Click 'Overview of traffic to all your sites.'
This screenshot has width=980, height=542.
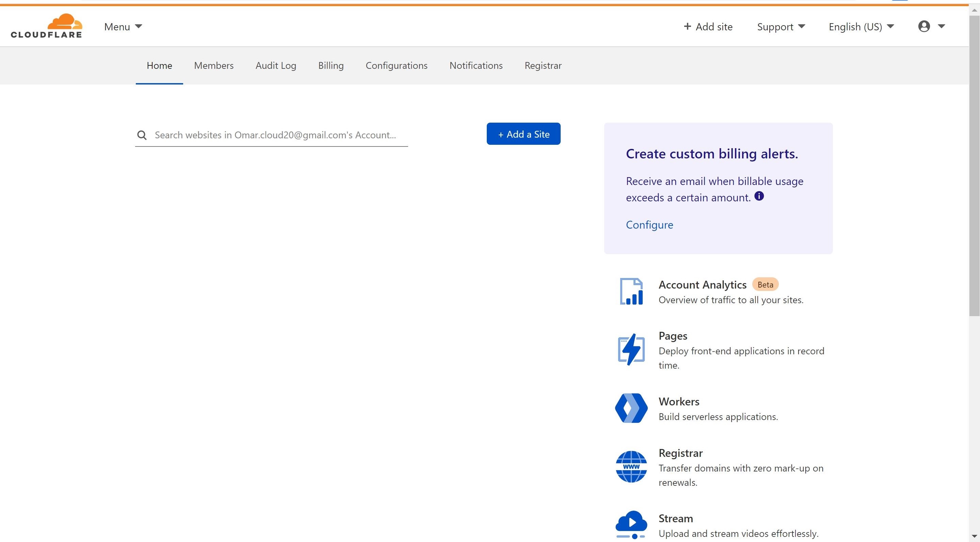[731, 300]
